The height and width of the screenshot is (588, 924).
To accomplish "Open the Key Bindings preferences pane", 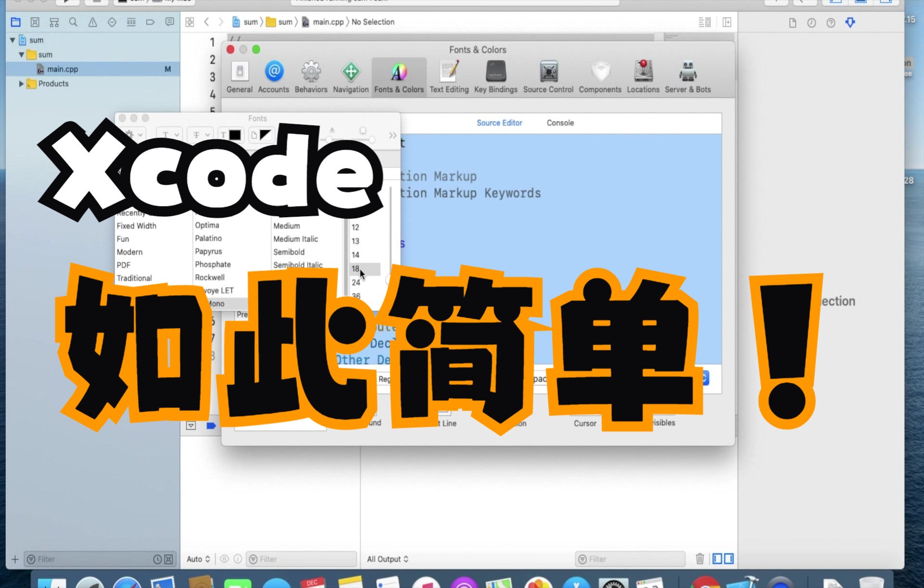I will coord(496,77).
